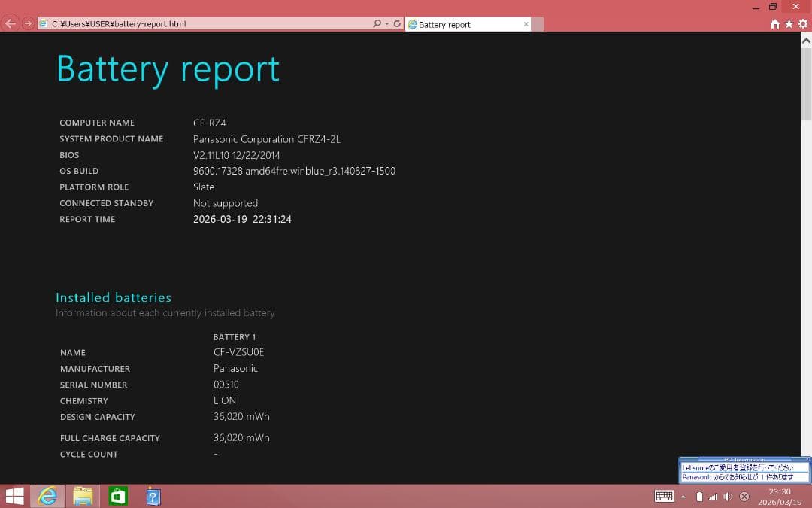Screen dimensions: 812x508
Task: Click the network signal tray icon
Action: tap(713, 497)
